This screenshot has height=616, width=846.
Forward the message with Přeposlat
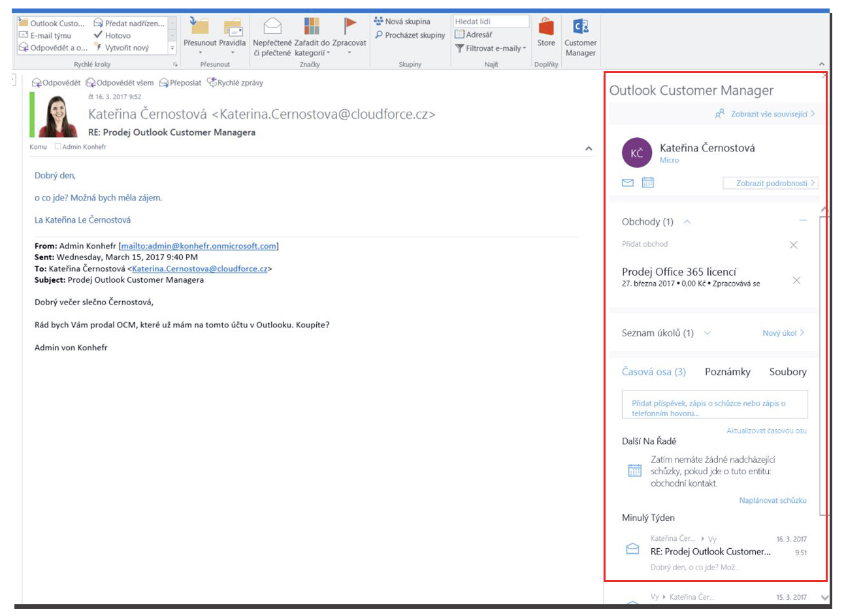[180, 83]
